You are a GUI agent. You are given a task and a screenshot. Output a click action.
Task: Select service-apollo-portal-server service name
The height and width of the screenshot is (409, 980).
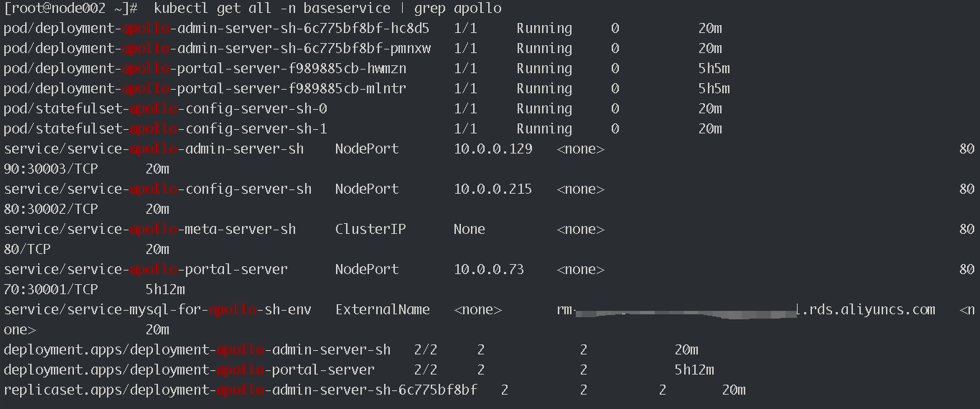click(146, 270)
